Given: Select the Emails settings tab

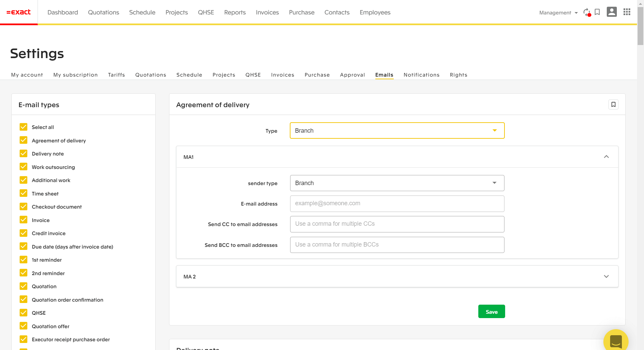Looking at the screenshot, I should click(384, 75).
